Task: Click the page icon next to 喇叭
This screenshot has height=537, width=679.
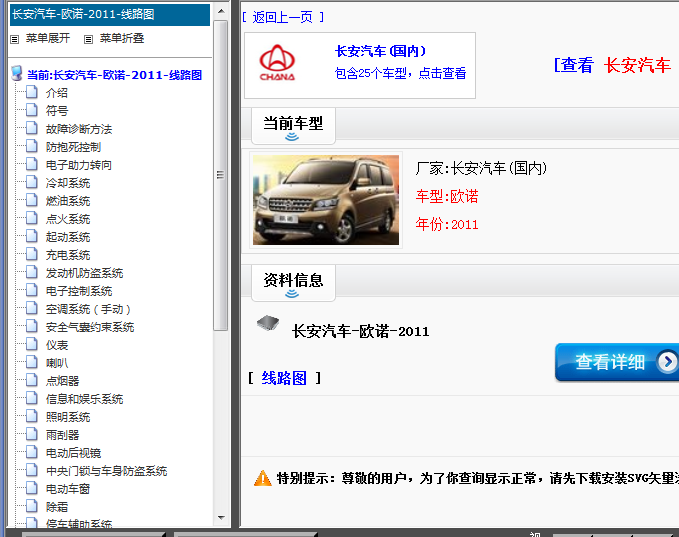Action: click(32, 362)
